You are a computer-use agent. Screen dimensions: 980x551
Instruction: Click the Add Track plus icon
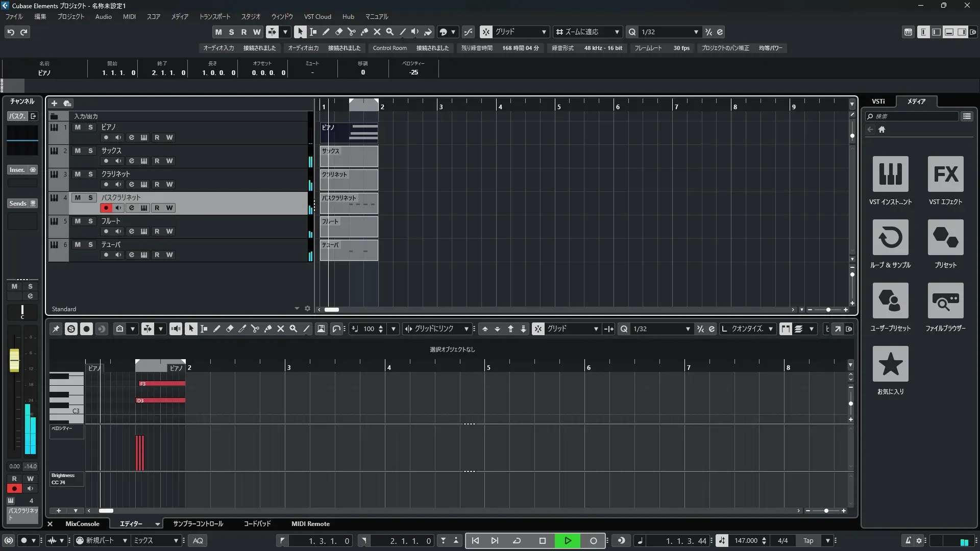click(x=54, y=103)
